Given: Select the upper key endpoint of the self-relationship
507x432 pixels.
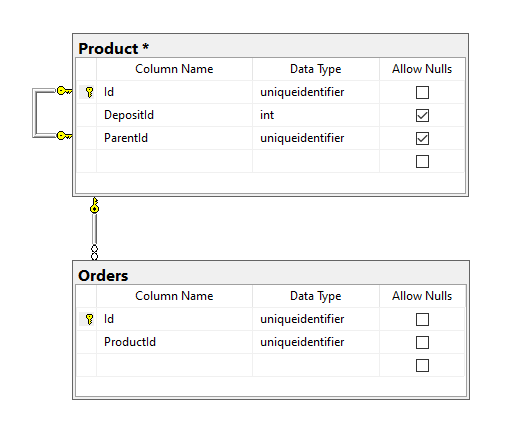Looking at the screenshot, I should (64, 91).
